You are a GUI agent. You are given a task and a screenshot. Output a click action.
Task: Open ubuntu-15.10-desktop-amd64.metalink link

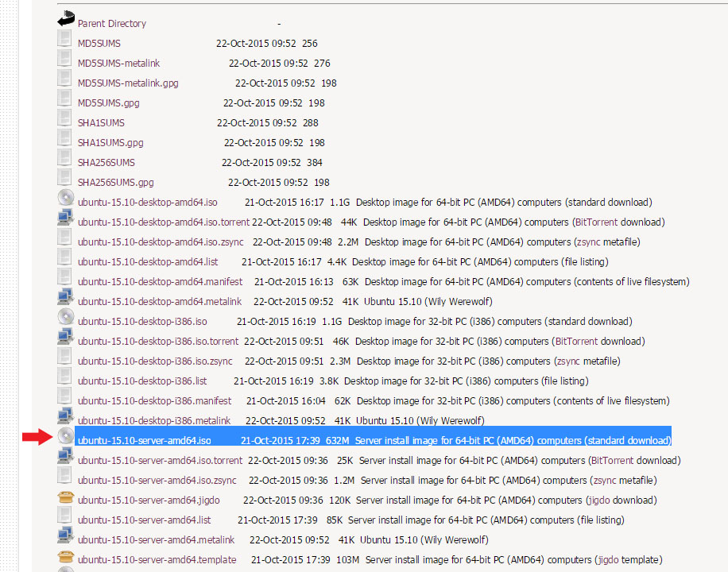(x=160, y=302)
